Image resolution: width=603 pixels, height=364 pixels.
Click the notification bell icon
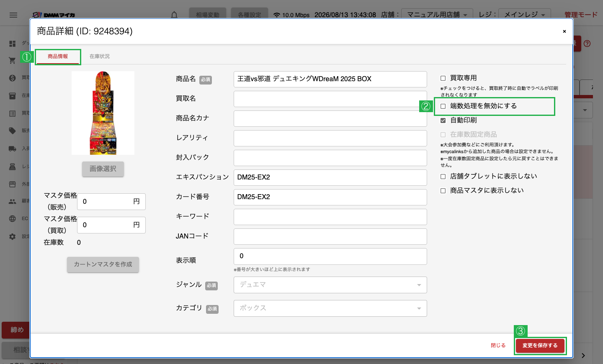point(174,15)
